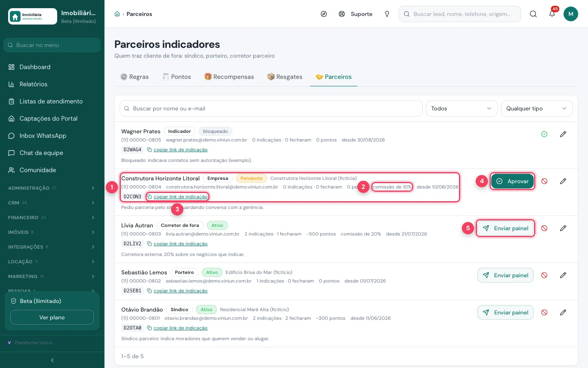Open the Todos status dropdown
This screenshot has width=588, height=368.
coord(462,108)
